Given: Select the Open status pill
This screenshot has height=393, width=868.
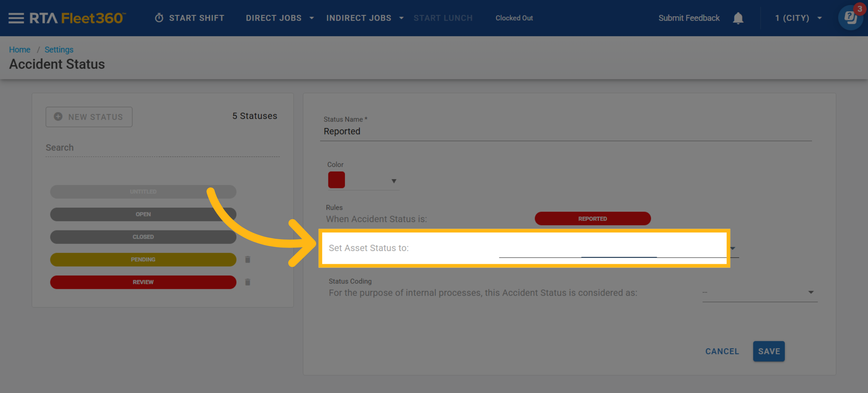Looking at the screenshot, I should coord(143,214).
